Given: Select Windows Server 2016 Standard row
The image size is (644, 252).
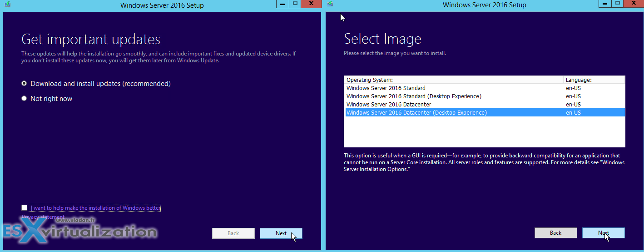Looking at the screenshot, I should point(485,88).
